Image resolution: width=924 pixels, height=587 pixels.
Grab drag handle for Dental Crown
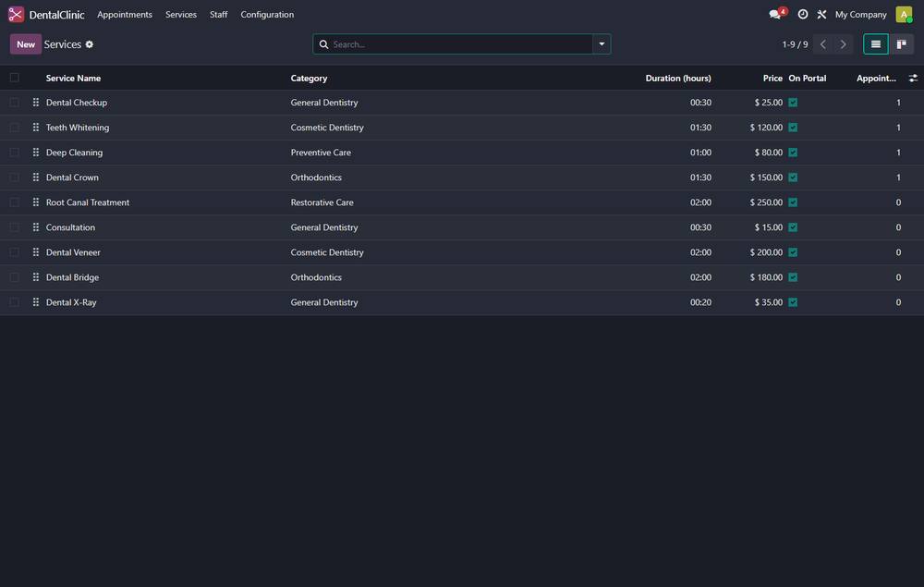point(36,177)
